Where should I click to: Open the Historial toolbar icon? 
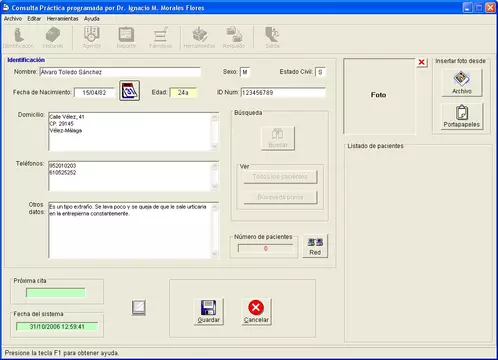point(53,38)
